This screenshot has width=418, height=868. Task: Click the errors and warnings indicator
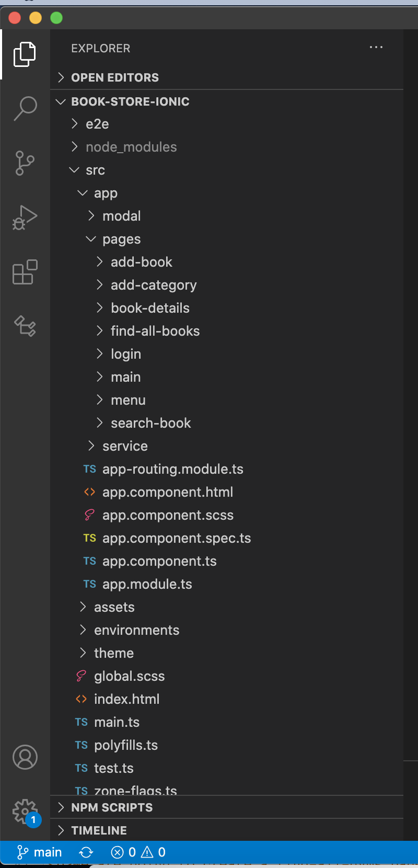pos(138,853)
